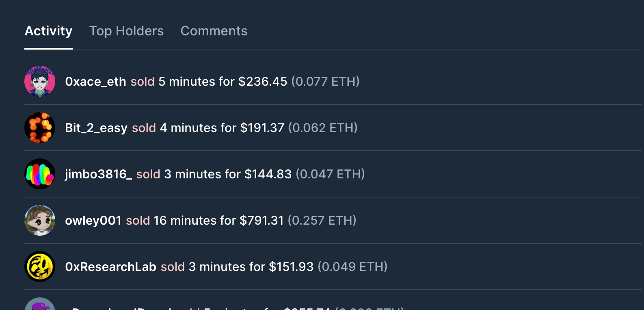This screenshot has width=644, height=310.
Task: Click the $236.45 sale amount
Action: (263, 82)
